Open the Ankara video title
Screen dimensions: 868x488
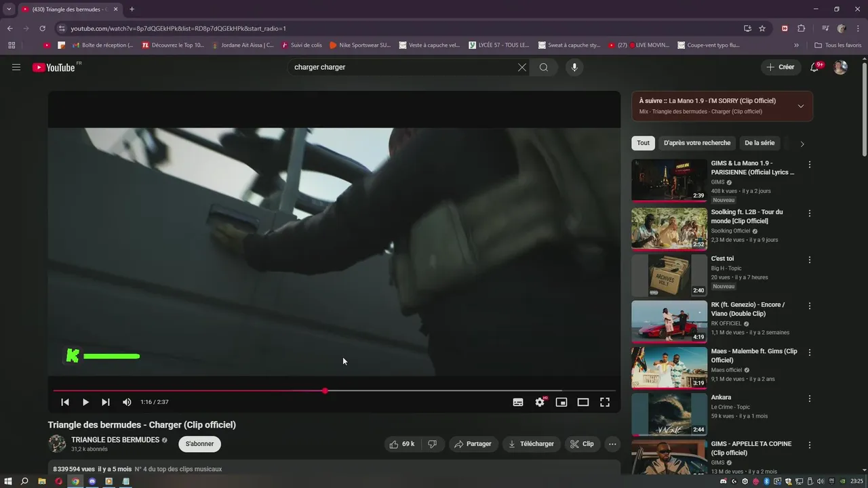click(x=721, y=398)
